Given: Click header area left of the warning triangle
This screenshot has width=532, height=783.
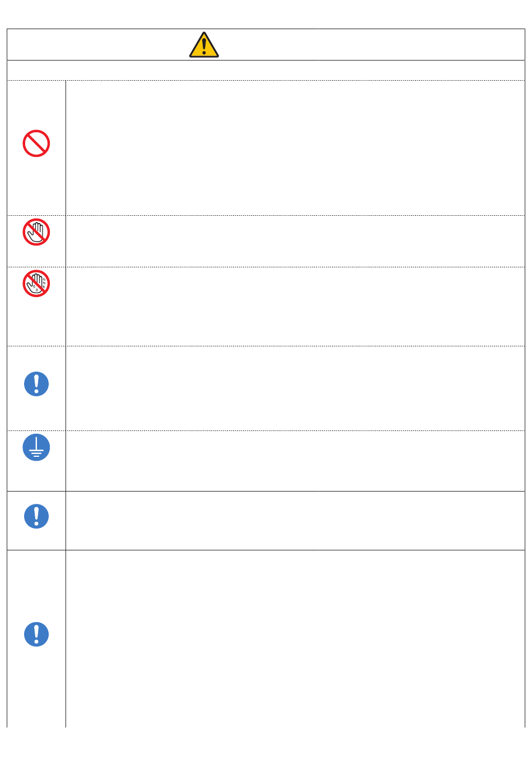Looking at the screenshot, I should point(98,45).
